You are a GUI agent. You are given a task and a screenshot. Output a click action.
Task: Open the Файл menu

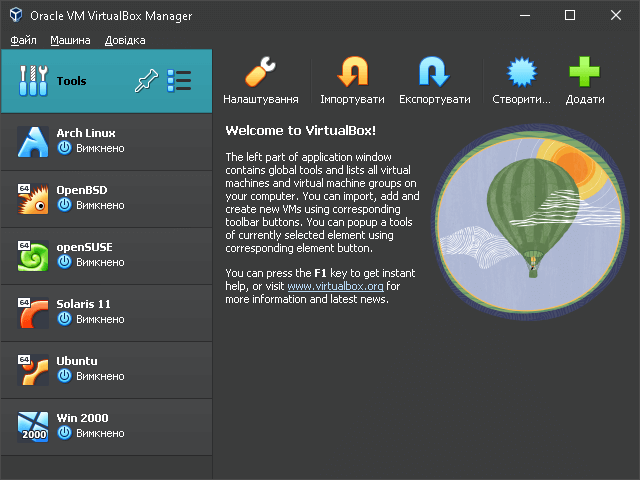[23, 40]
